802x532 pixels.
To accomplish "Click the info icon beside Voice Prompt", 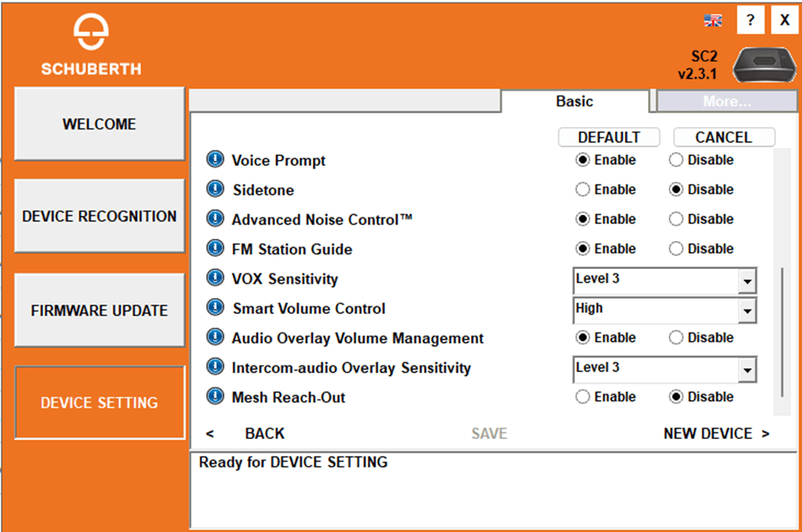I will pyautogui.click(x=216, y=160).
